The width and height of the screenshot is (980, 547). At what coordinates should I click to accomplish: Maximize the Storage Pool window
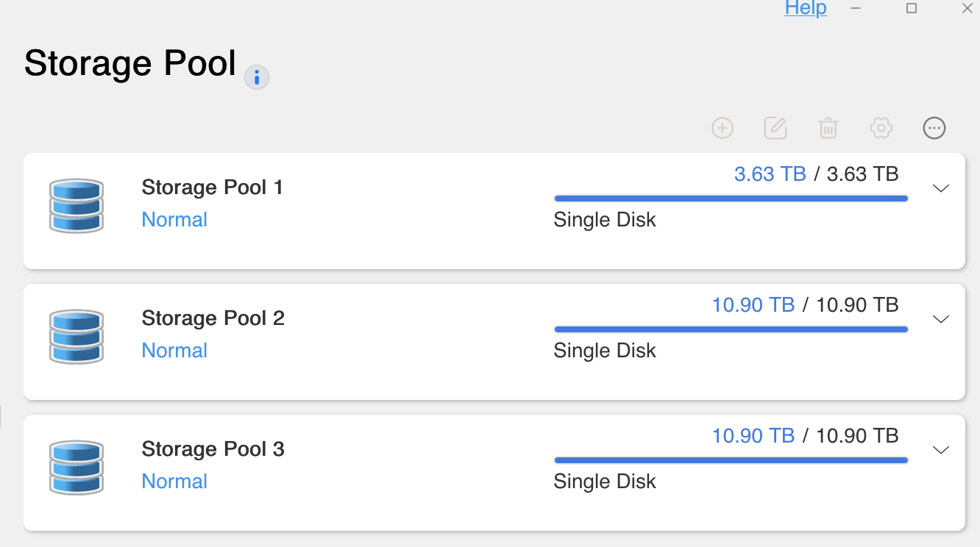tap(912, 8)
